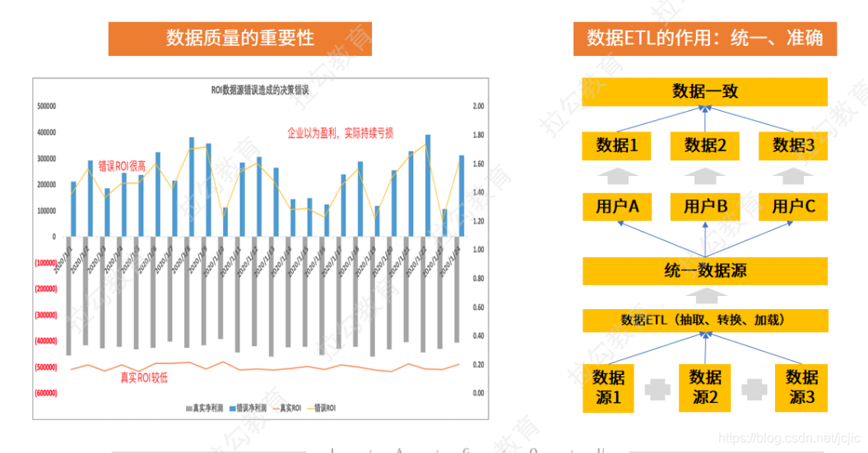Image resolution: width=868 pixels, height=453 pixels.
Task: Click the red (600000) axis label
Action: click(46, 393)
